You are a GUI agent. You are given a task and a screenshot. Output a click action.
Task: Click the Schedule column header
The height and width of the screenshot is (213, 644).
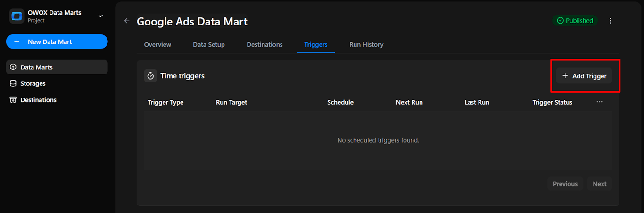click(x=340, y=102)
